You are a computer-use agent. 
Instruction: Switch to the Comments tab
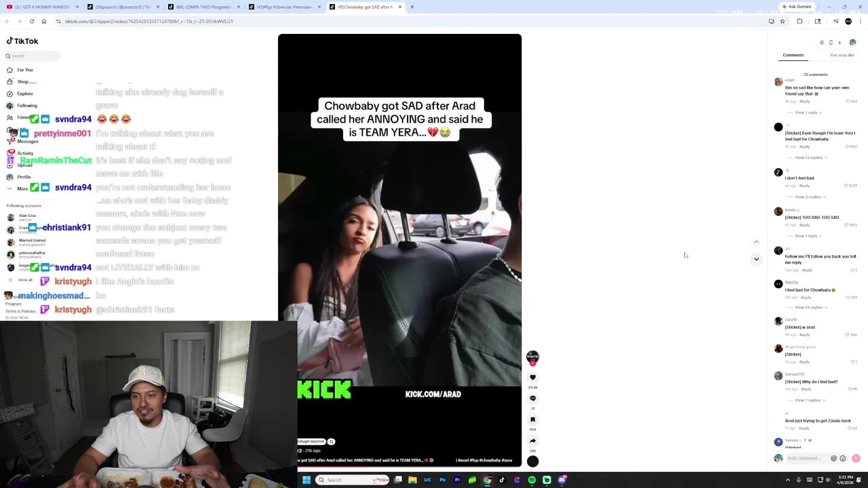point(793,55)
